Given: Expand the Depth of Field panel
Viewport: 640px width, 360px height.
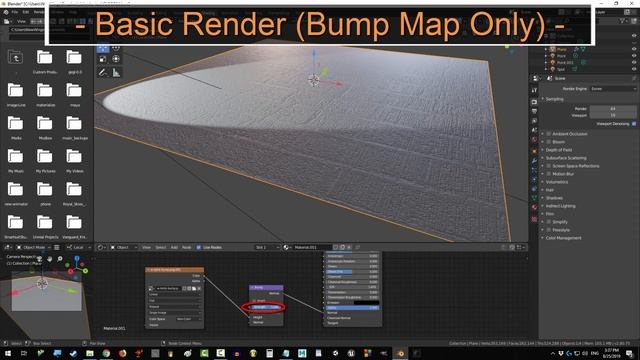Looking at the screenshot, I should click(x=558, y=150).
